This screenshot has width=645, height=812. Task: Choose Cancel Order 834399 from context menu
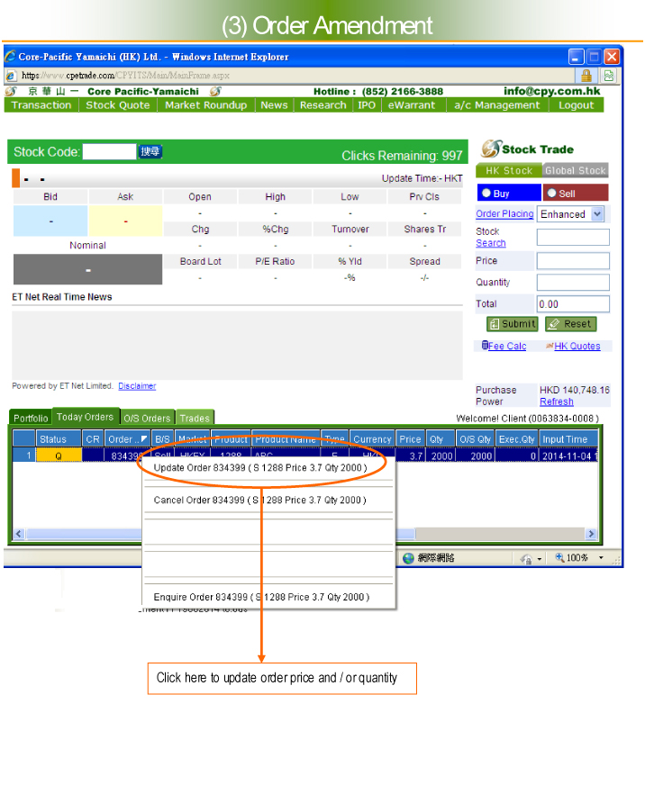[x=259, y=500]
